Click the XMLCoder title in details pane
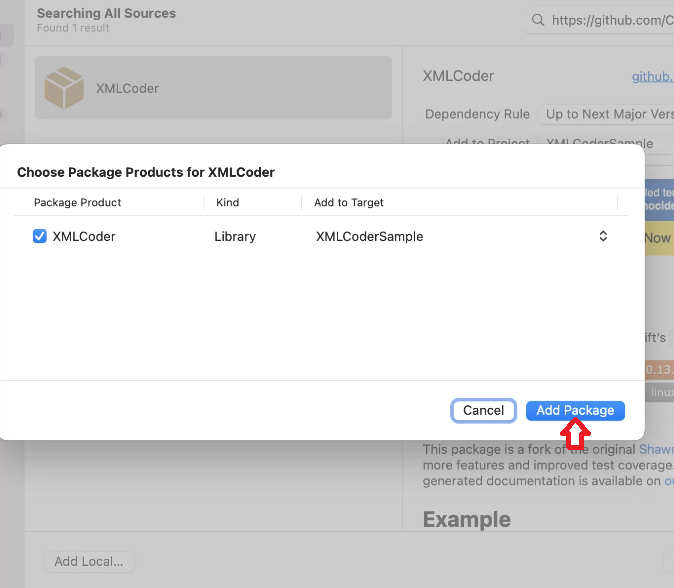 [458, 76]
